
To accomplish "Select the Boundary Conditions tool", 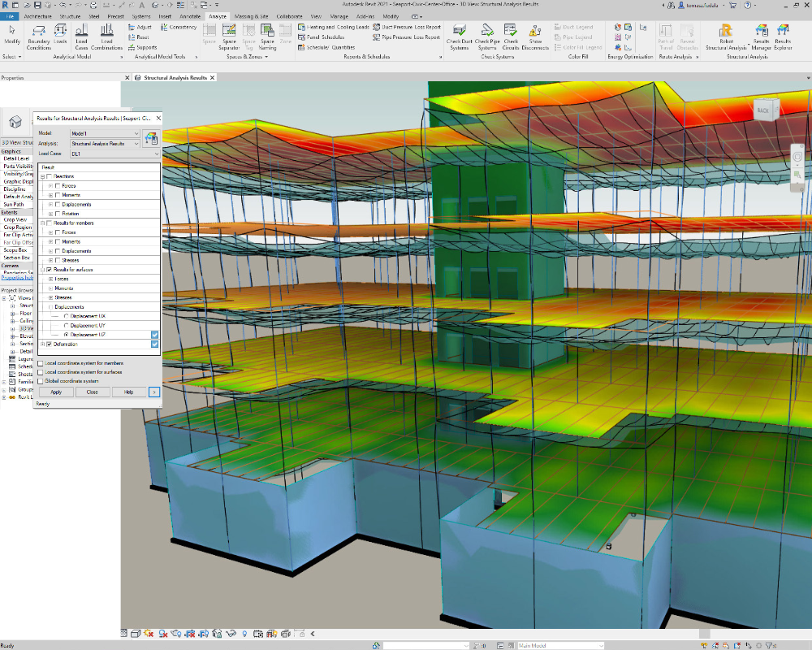I will coord(39,37).
